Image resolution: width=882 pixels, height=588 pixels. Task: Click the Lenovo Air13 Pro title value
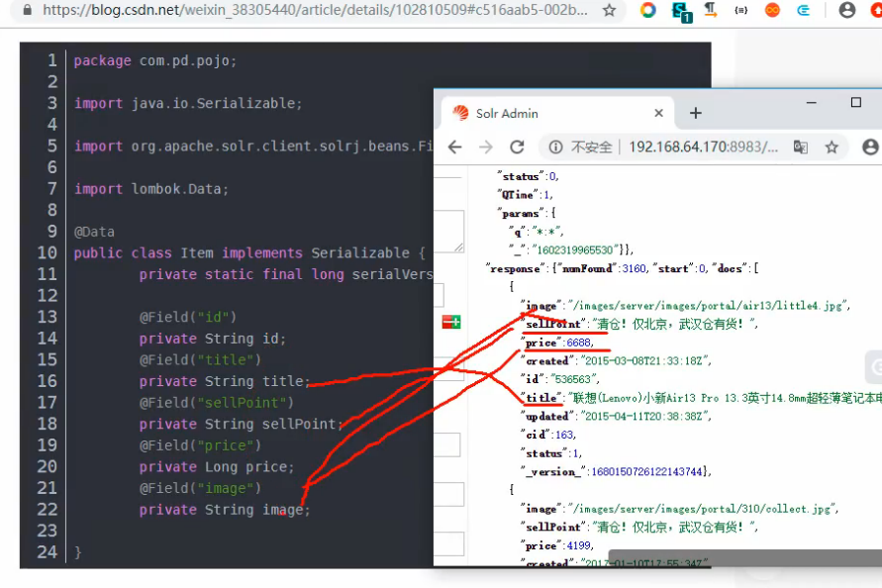click(724, 398)
